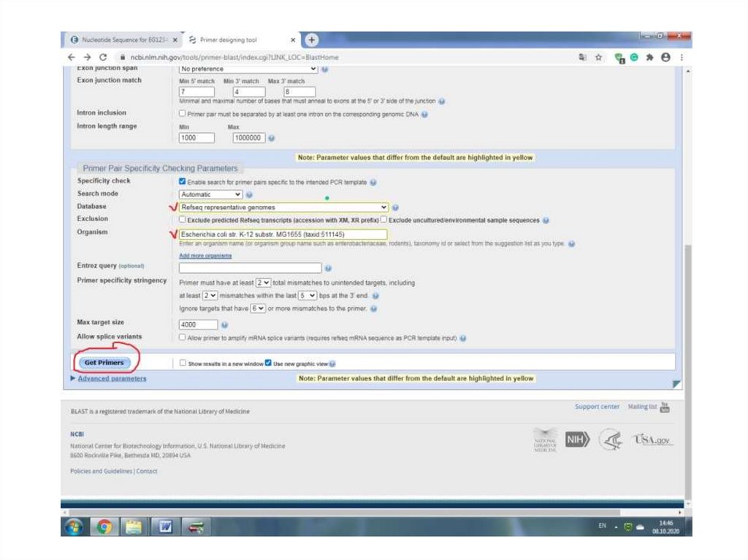Click the browser address bar URL
The image size is (748, 560).
[x=234, y=57]
